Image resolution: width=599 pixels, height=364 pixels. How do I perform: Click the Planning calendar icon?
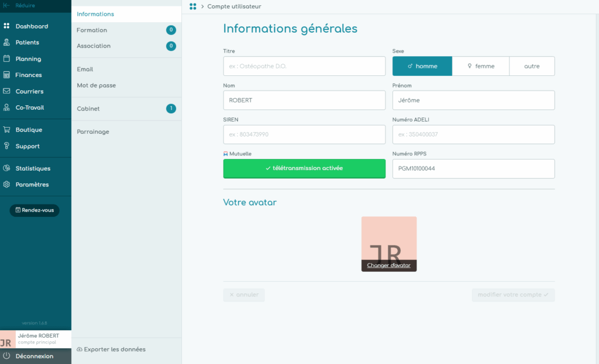pyautogui.click(x=7, y=59)
